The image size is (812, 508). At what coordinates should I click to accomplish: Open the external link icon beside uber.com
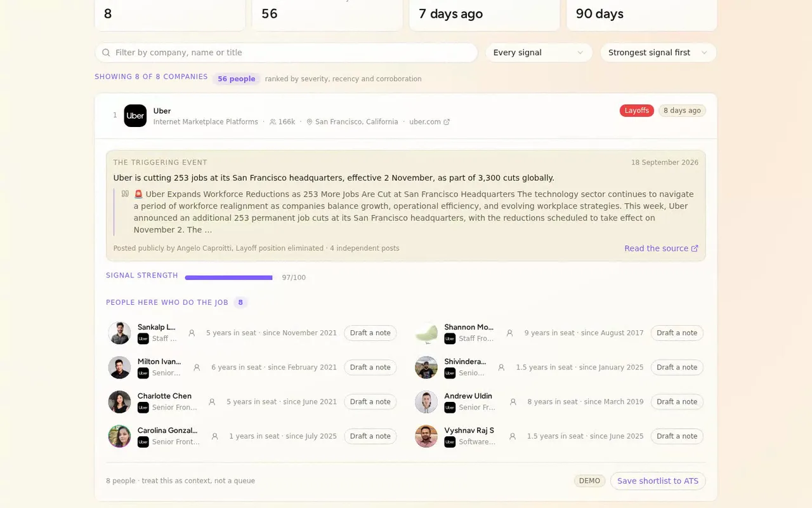pos(447,122)
